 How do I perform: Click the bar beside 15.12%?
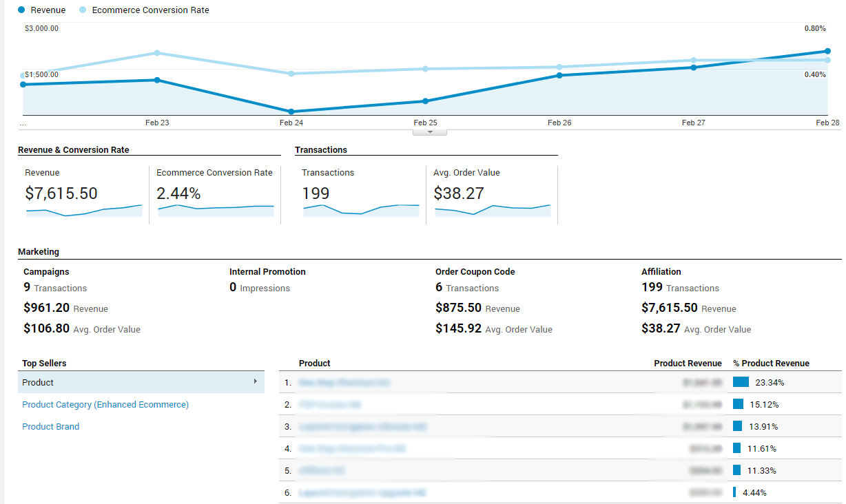738,404
